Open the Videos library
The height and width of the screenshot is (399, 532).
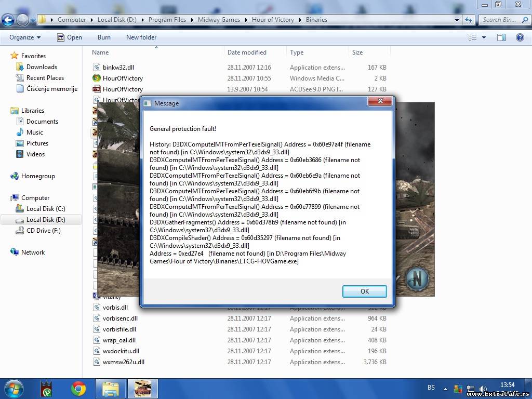coord(36,154)
